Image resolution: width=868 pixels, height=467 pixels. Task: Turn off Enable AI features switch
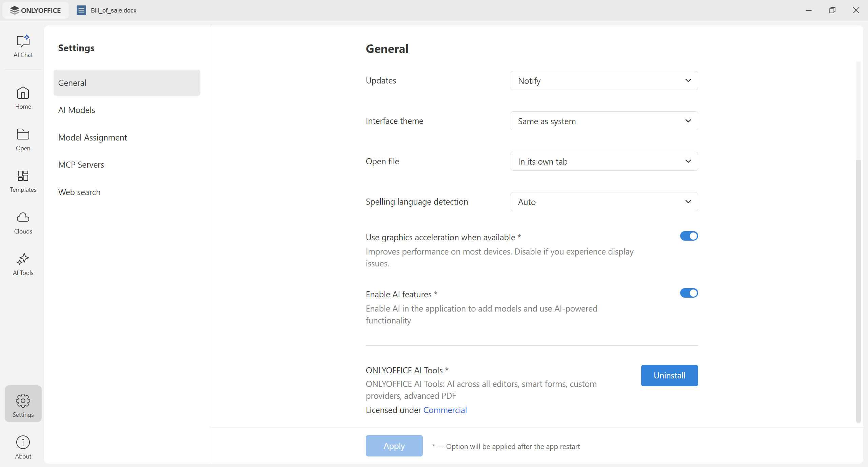pos(689,293)
